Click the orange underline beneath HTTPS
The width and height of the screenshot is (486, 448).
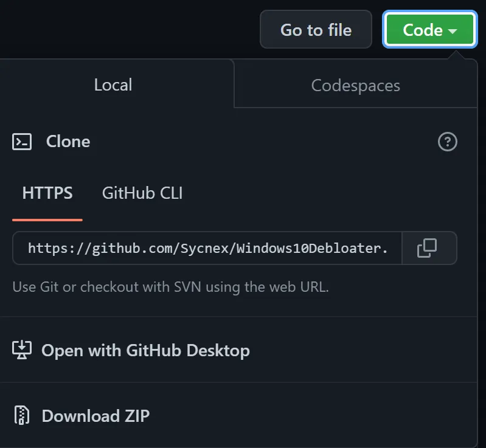point(47,220)
